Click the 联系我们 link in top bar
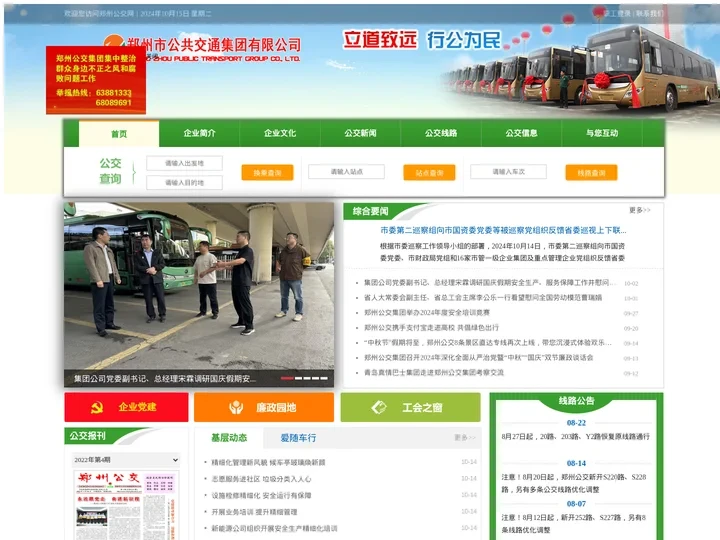This screenshot has width=720, height=540. 649,13
